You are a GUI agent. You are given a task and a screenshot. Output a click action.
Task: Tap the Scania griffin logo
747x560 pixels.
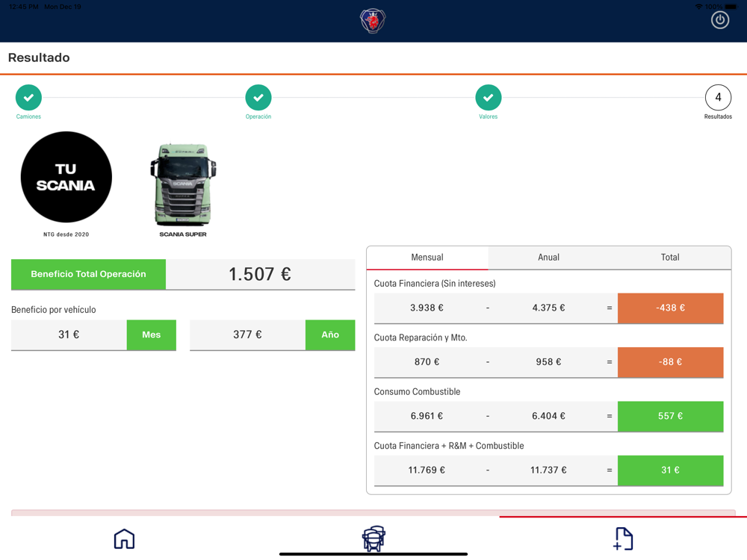pyautogui.click(x=373, y=21)
